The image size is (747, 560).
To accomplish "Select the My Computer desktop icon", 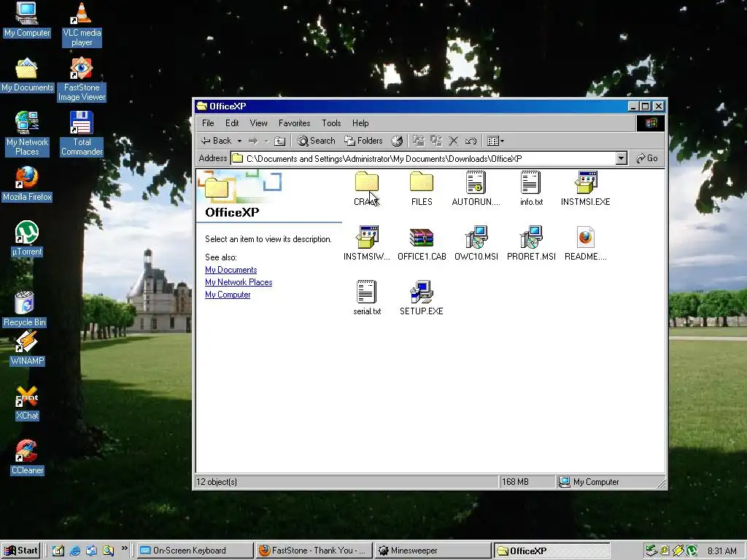I will (x=27, y=20).
